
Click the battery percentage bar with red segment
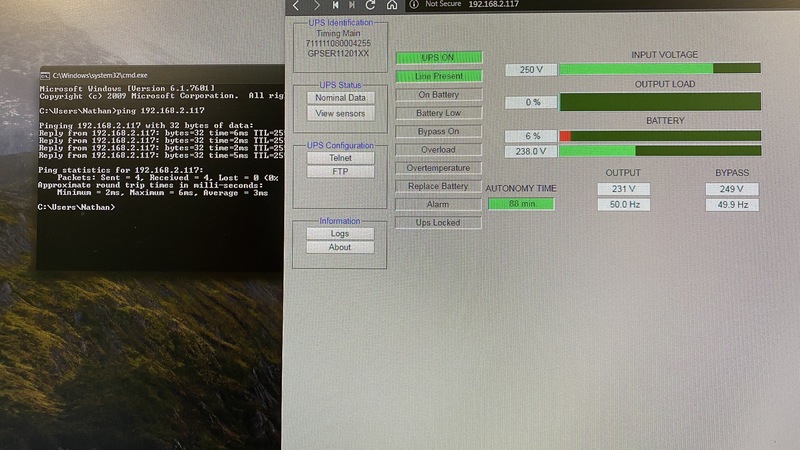click(660, 136)
